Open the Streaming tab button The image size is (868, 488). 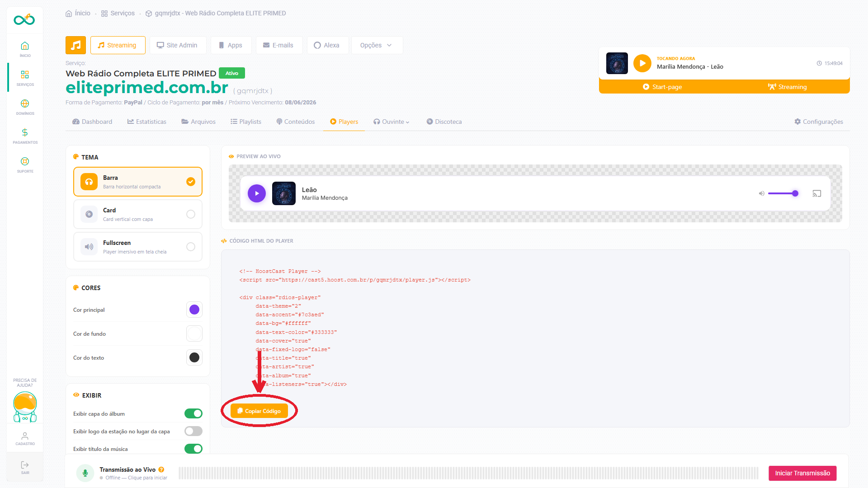point(118,45)
